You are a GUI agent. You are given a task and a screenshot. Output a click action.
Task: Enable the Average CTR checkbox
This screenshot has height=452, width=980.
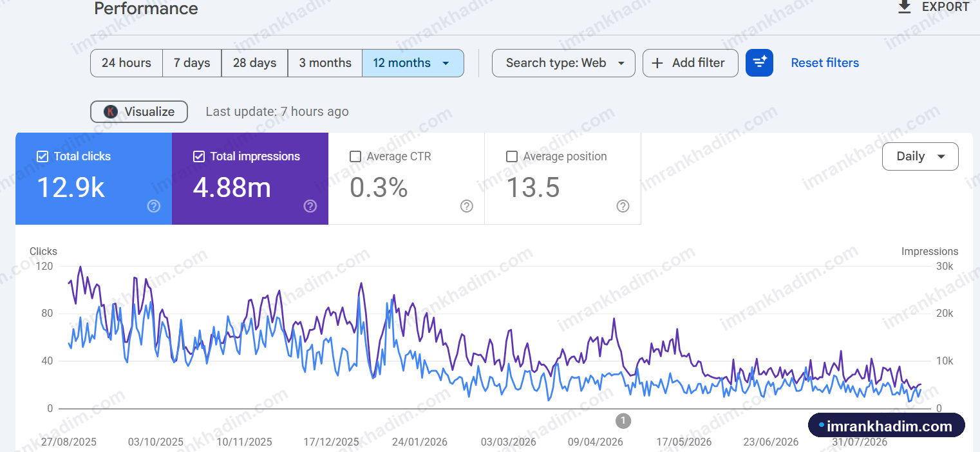point(355,156)
